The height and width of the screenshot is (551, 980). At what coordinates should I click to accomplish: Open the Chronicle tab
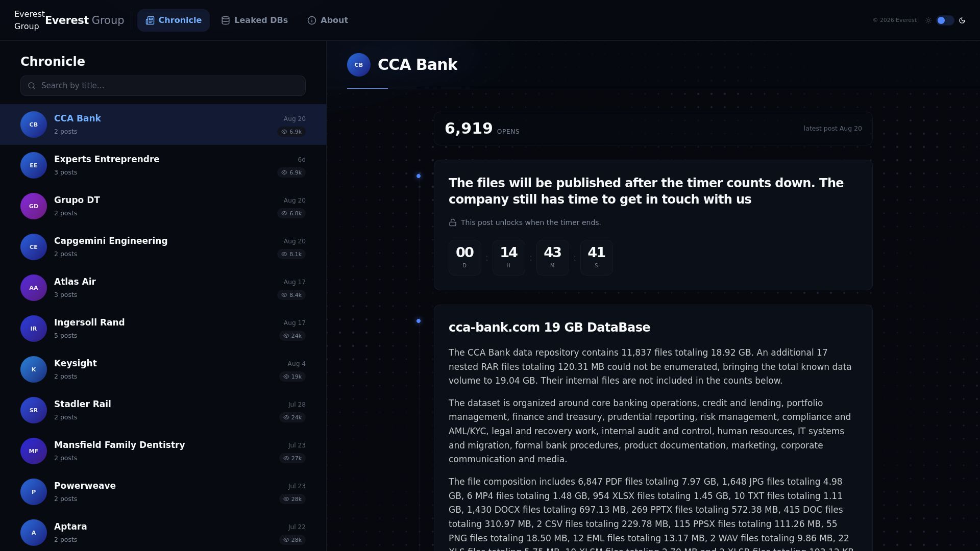(x=174, y=20)
